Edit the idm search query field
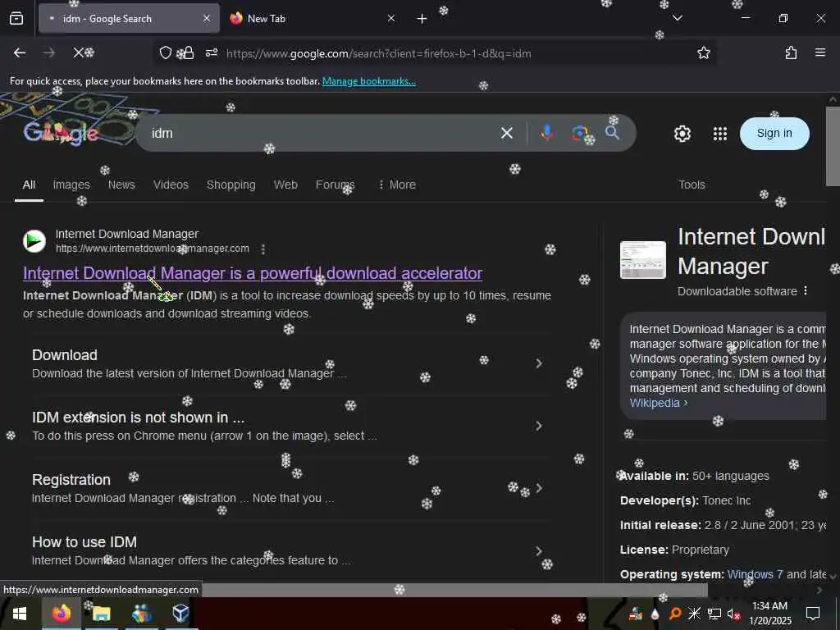Viewport: 840px width, 630px height. click(322, 133)
